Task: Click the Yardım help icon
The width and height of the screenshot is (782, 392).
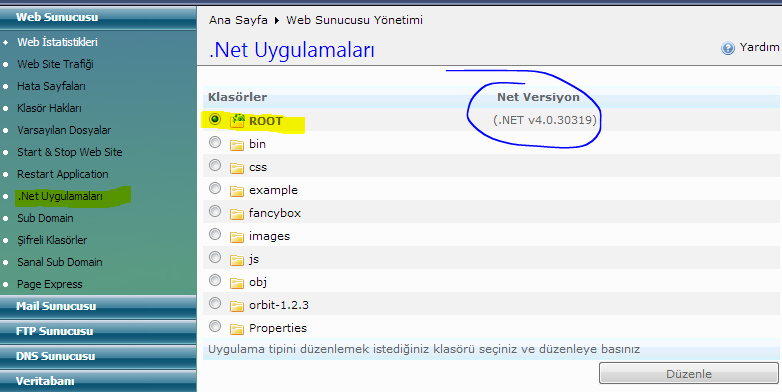Action: [x=728, y=48]
